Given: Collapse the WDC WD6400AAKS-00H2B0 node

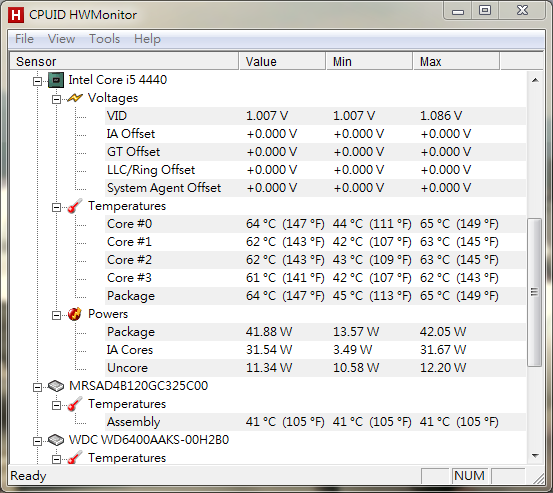Looking at the screenshot, I should tap(37, 442).
